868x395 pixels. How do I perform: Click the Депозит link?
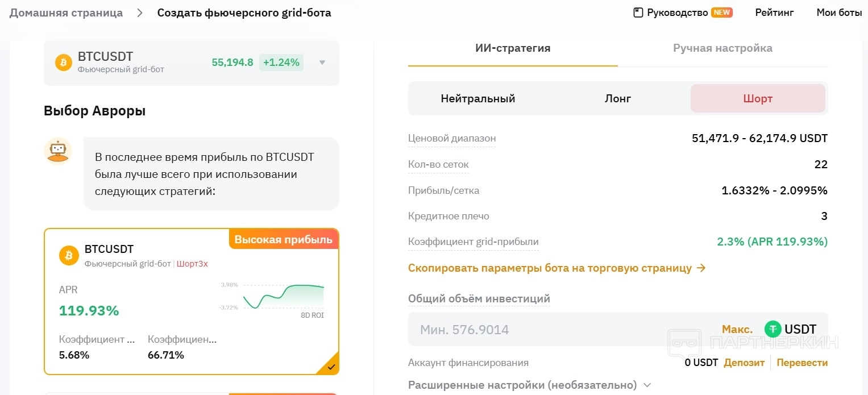click(744, 363)
